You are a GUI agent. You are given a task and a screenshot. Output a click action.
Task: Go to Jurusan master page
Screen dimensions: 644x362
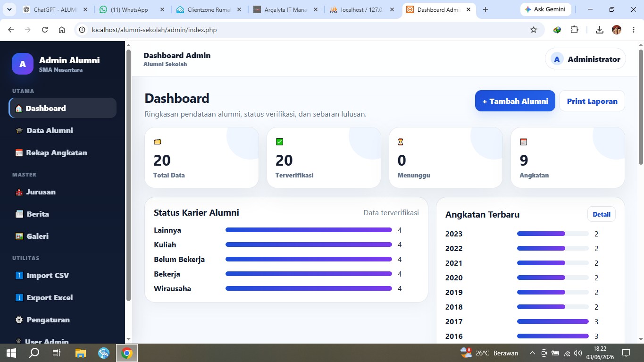click(x=63, y=192)
